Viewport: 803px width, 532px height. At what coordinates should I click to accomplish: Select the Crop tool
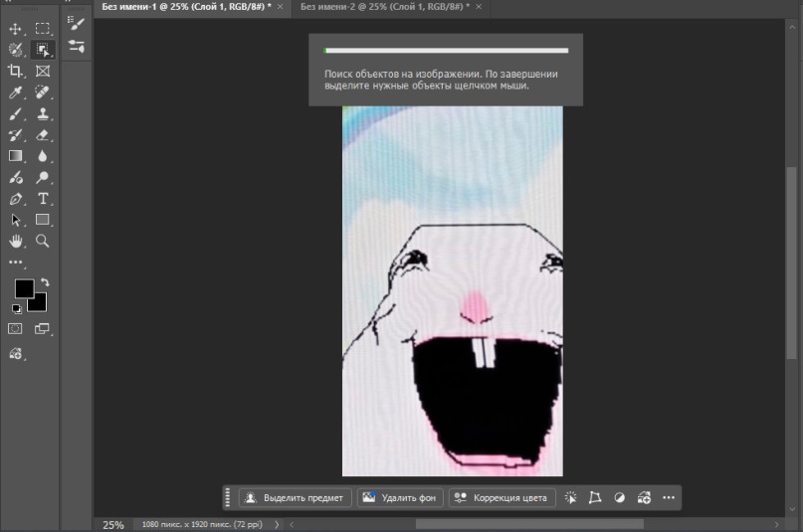(15, 72)
